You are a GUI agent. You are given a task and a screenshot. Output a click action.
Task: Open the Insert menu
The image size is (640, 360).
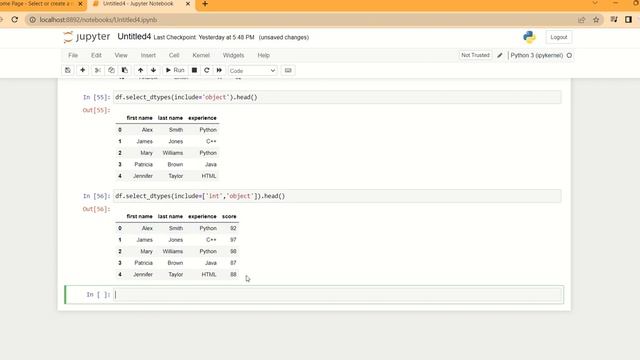pos(148,55)
